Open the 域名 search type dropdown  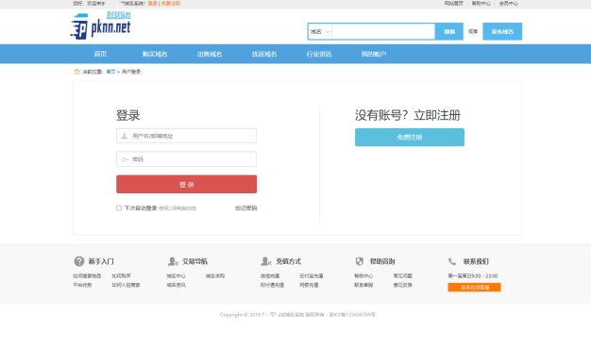[320, 32]
